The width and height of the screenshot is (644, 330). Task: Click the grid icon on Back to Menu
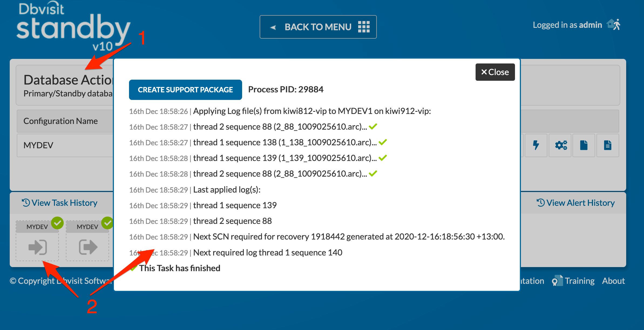[364, 27]
